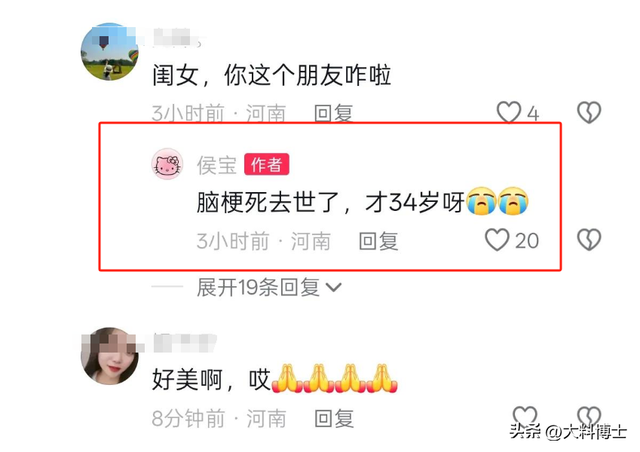640x452 pixels.
Task: Click chevron beside 展开19条回复
Action: coord(333,288)
